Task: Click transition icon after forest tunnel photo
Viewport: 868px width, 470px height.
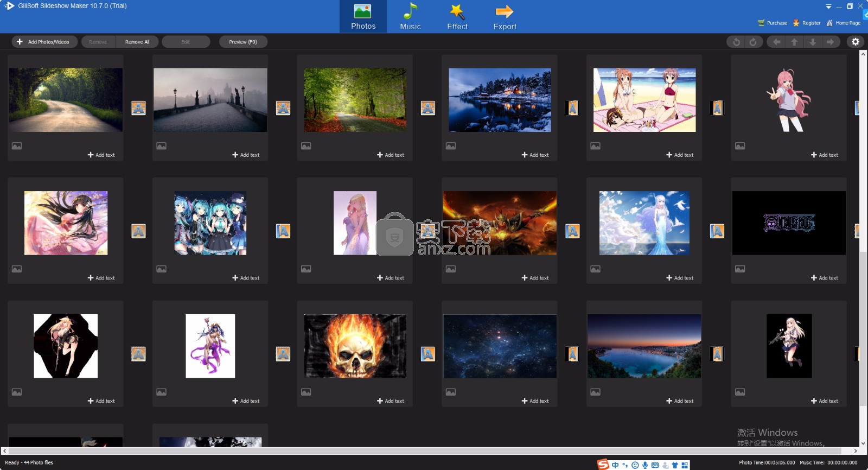Action: coord(138,108)
